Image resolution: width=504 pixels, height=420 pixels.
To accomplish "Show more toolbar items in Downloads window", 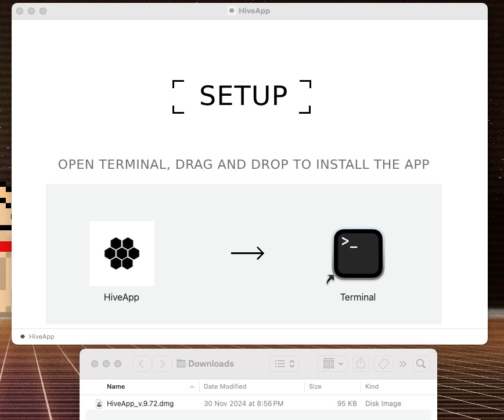I will [x=403, y=364].
